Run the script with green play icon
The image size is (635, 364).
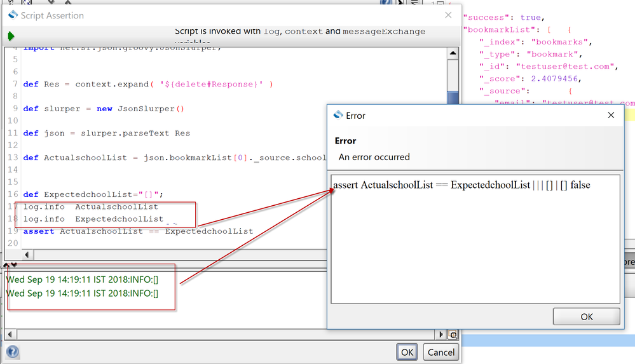tap(11, 36)
